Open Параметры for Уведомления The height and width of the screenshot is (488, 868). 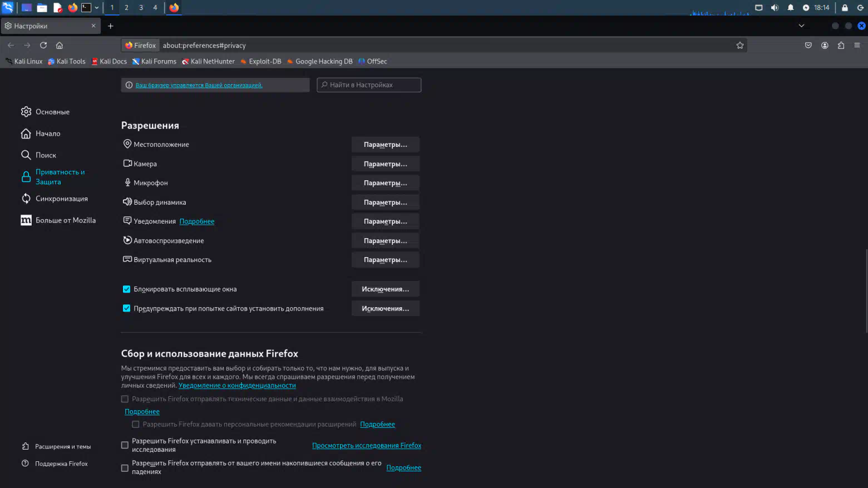coord(386,221)
